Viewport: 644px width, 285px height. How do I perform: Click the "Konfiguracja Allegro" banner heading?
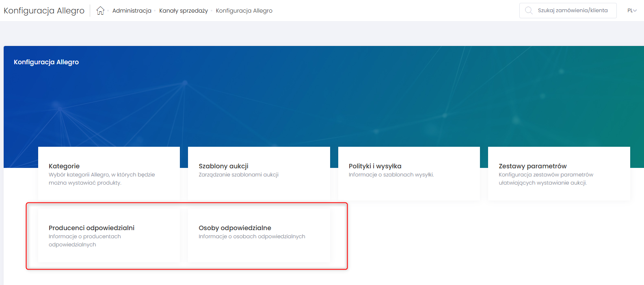tap(46, 62)
